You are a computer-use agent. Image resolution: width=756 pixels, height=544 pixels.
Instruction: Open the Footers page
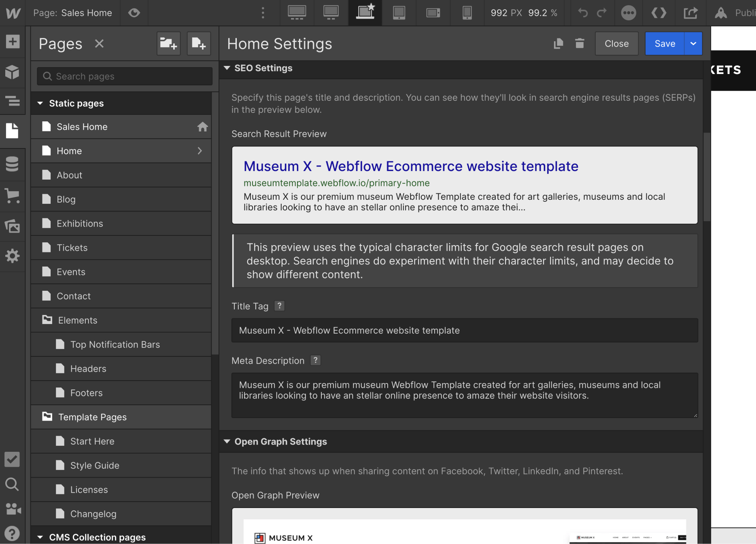click(121, 393)
